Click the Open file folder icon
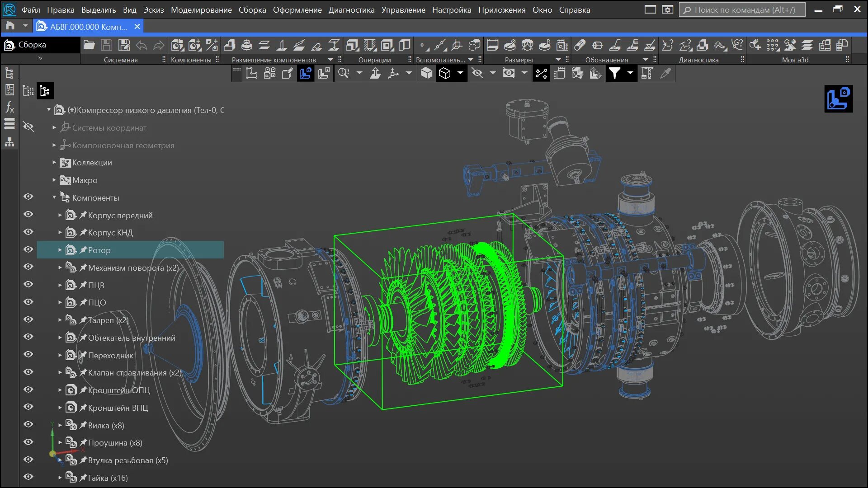The image size is (868, 488). pyautogui.click(x=89, y=45)
